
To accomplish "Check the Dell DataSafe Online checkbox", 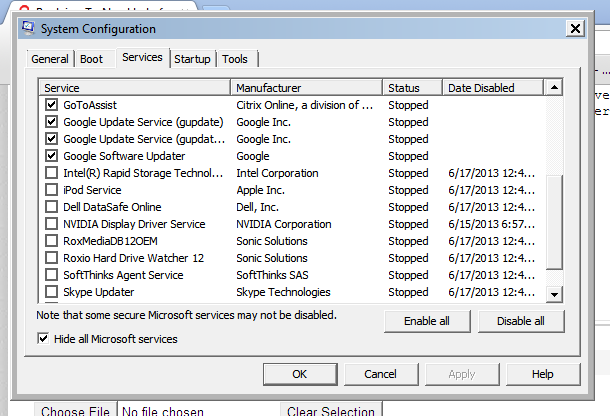I will tap(51, 207).
